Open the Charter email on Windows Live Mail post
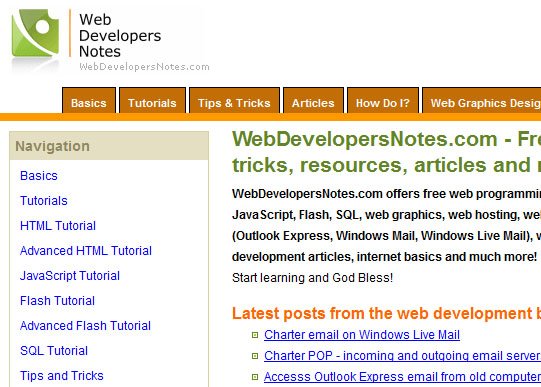541x387 pixels. pos(362,335)
